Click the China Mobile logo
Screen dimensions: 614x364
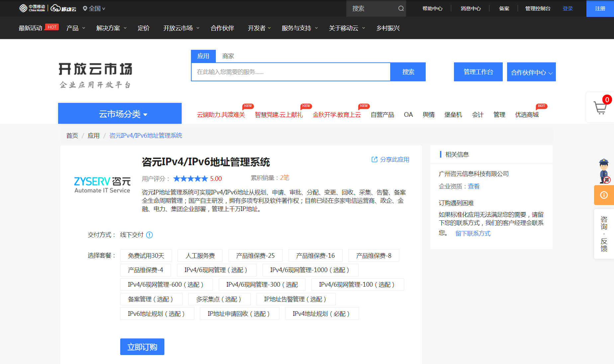click(x=32, y=8)
